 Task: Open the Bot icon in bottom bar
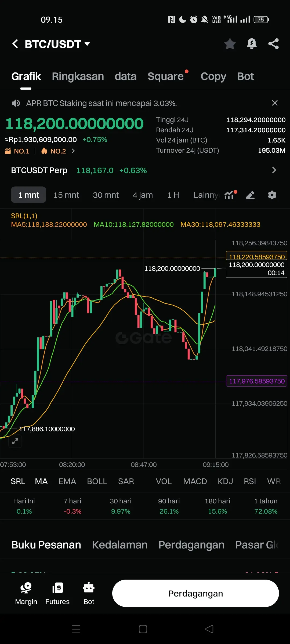[89, 594]
